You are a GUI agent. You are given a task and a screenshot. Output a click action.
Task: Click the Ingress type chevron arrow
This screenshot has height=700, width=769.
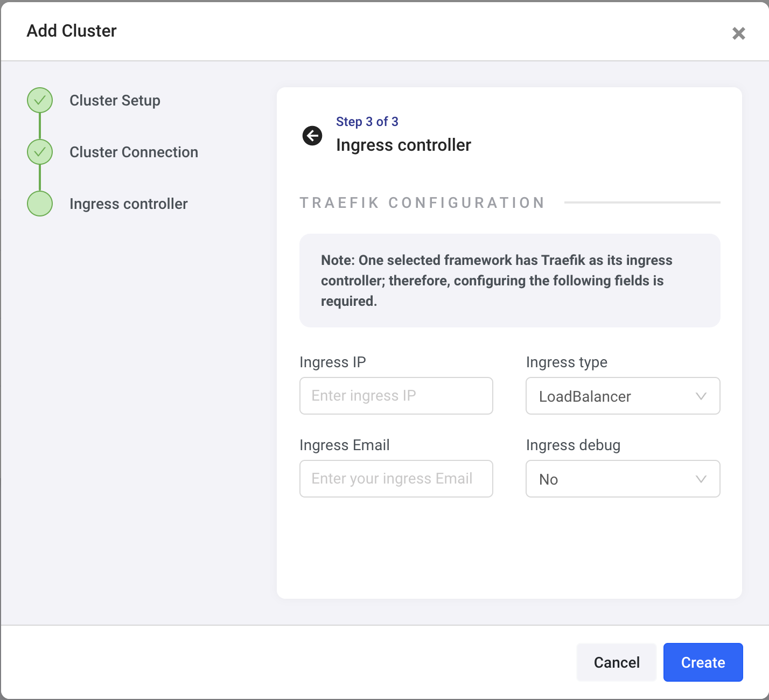[x=701, y=396]
